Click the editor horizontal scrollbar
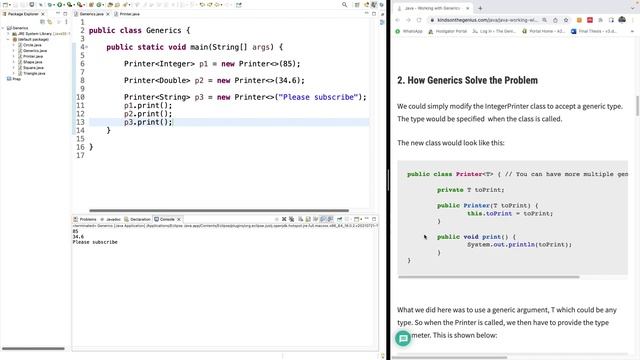 pos(219,211)
